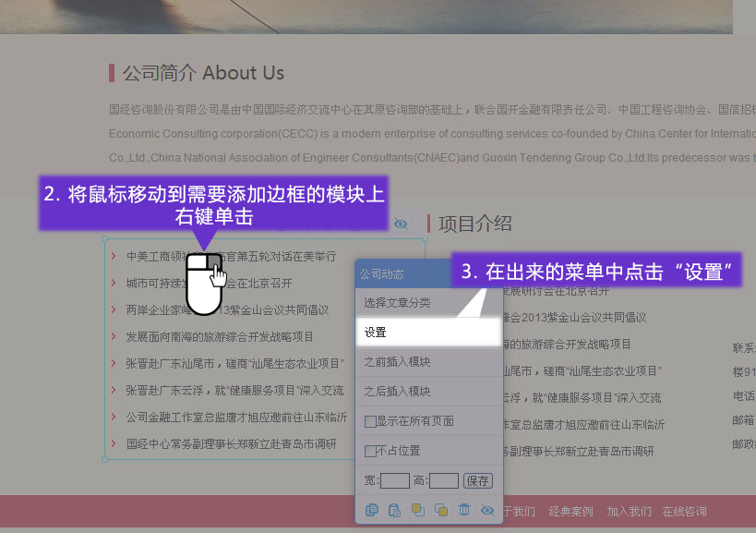Viewport: 756px width, 533px height.
Task: Check the 不占位置 checkbox
Action: pyautogui.click(x=370, y=451)
